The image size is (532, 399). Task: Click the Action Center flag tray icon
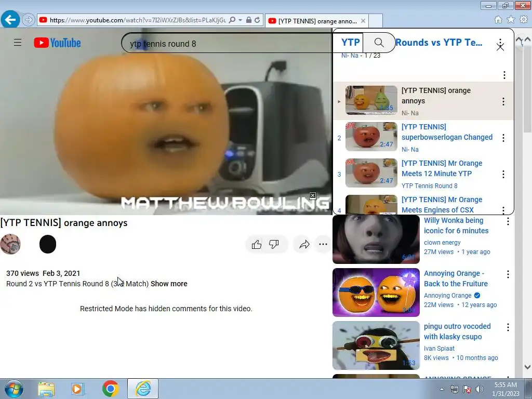(x=467, y=389)
